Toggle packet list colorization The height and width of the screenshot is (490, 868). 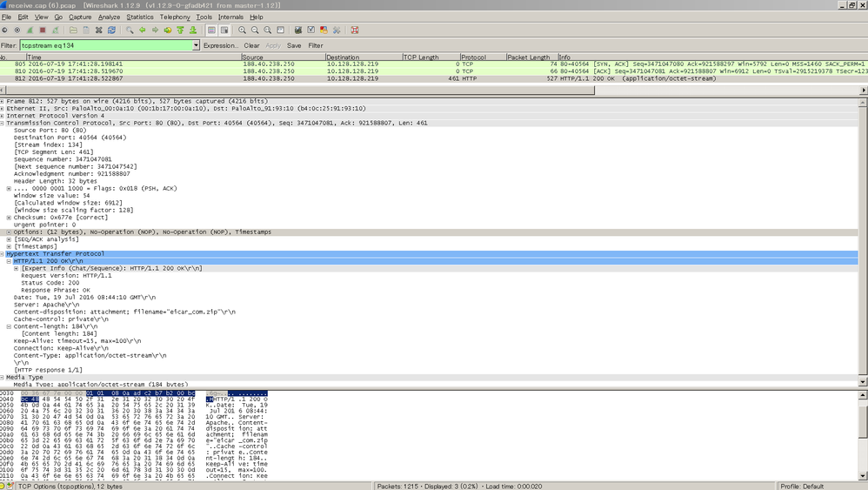(x=211, y=30)
